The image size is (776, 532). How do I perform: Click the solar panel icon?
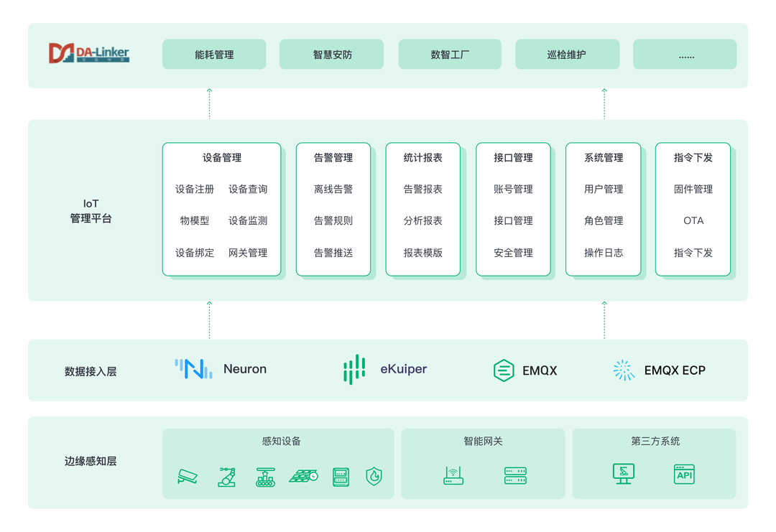click(x=303, y=476)
